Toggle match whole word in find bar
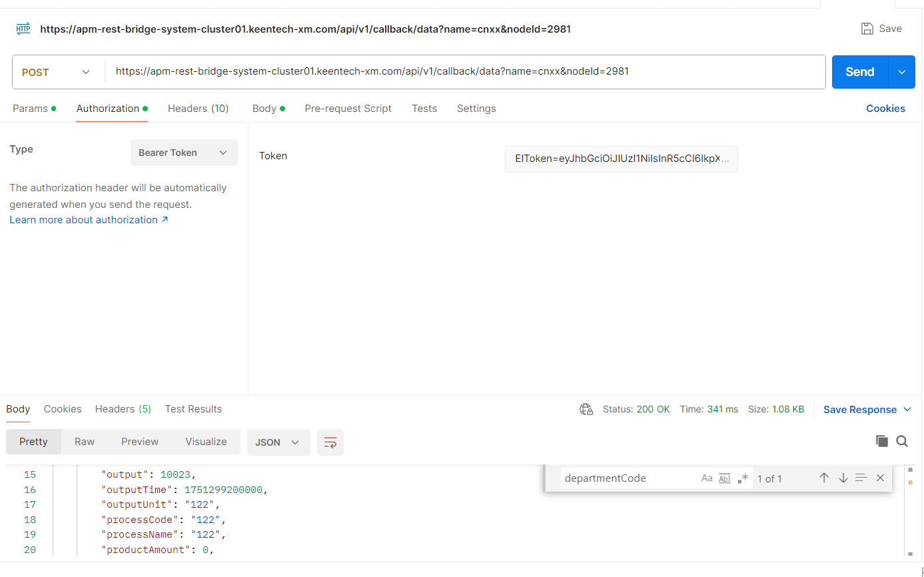Screen dimensions: 924x577 point(725,478)
